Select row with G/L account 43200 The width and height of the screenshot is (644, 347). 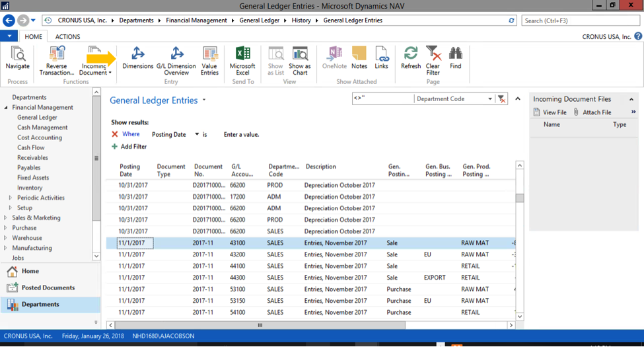click(x=310, y=254)
